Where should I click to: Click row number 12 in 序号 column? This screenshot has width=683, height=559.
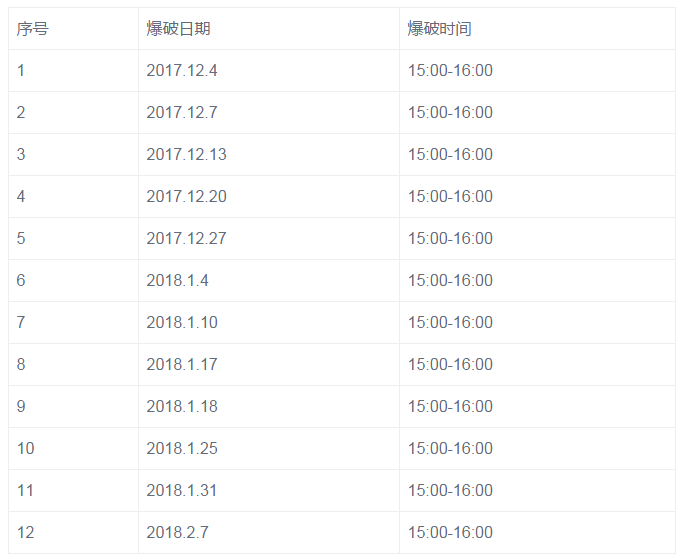click(25, 532)
